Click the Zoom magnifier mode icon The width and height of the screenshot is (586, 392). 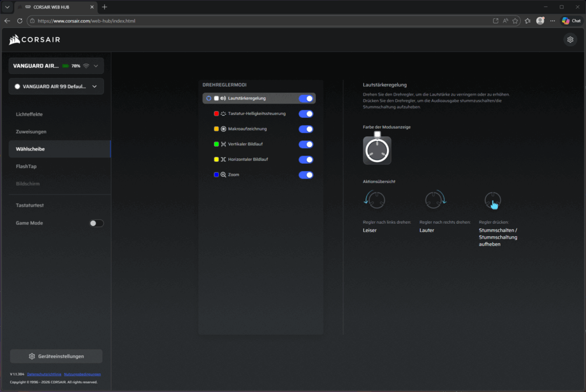(x=223, y=175)
